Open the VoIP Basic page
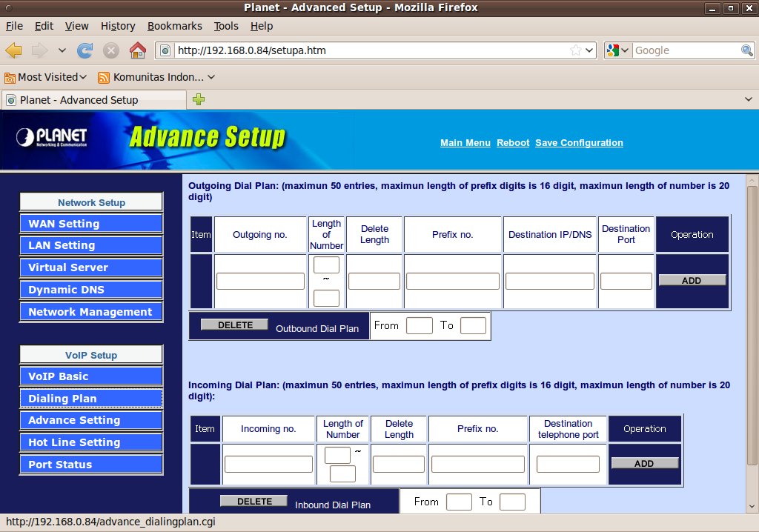The height and width of the screenshot is (532, 759). (x=91, y=376)
